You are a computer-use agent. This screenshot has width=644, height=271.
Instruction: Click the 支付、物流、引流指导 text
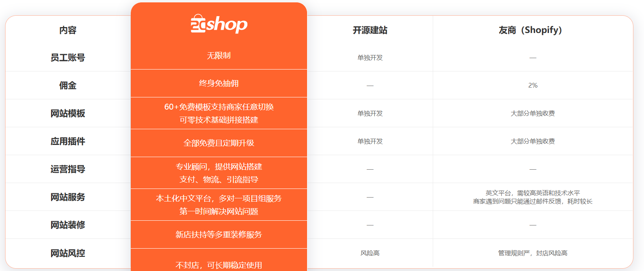pyautogui.click(x=219, y=179)
